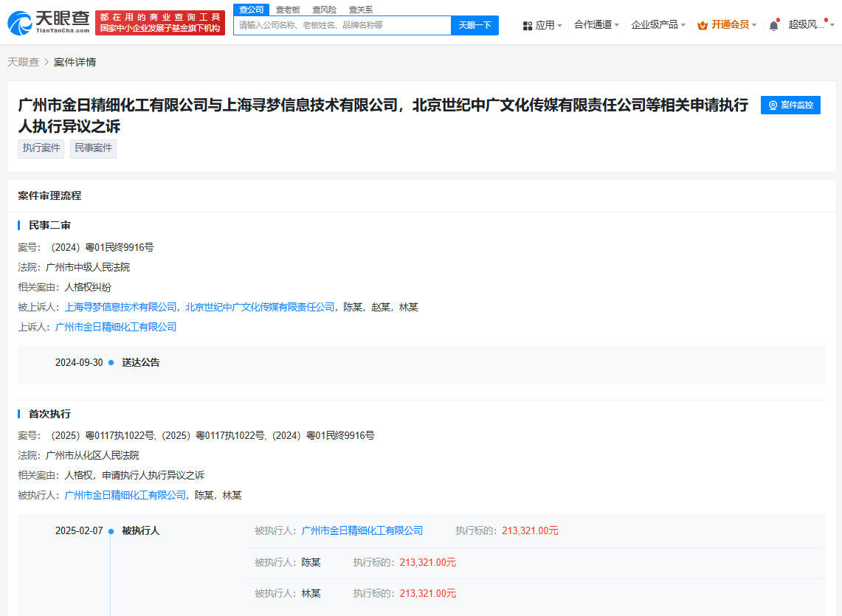This screenshot has width=842, height=616.
Task: Click the crown icon beside 开通会员
Action: click(x=702, y=24)
